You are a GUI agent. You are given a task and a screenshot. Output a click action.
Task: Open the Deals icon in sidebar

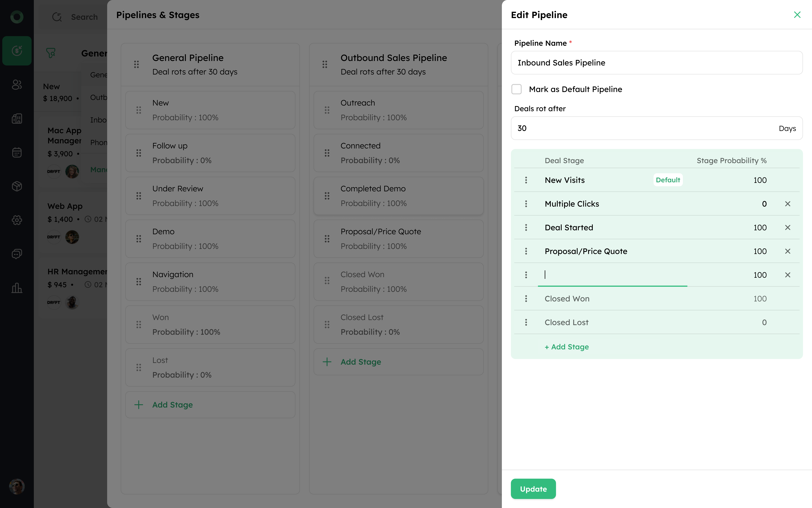17,51
